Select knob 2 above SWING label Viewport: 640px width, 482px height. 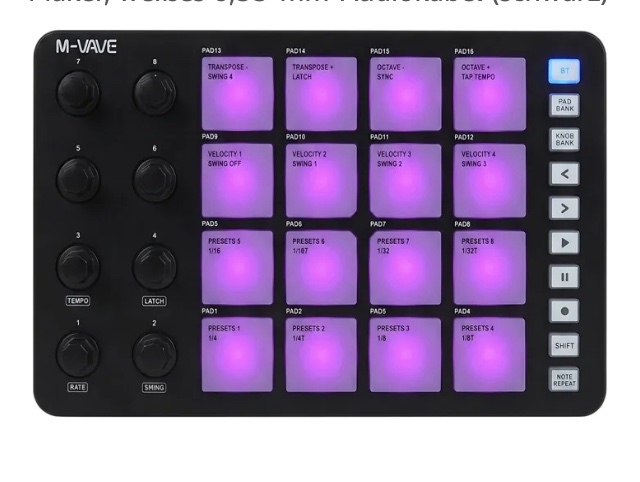[154, 355]
